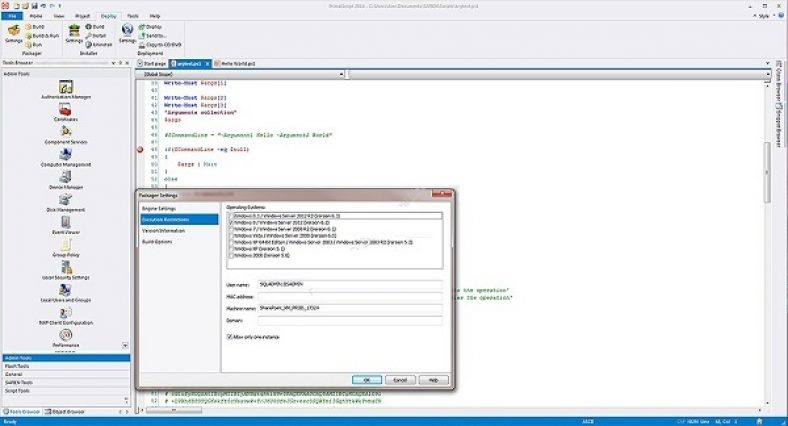Open the File ribbon tab
Viewport: 788px width, 426px height.
point(11,16)
